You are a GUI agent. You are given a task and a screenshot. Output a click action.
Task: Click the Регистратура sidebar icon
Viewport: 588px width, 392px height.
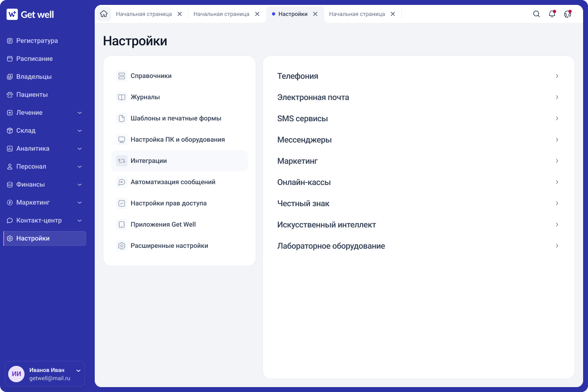click(x=10, y=41)
